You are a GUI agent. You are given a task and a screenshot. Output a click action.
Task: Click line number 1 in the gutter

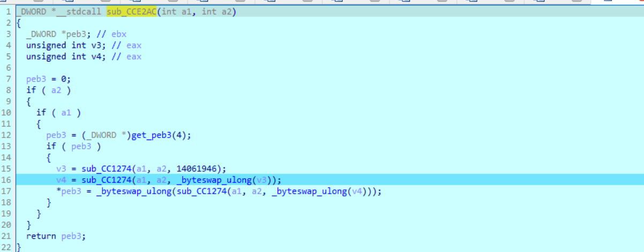click(9, 12)
